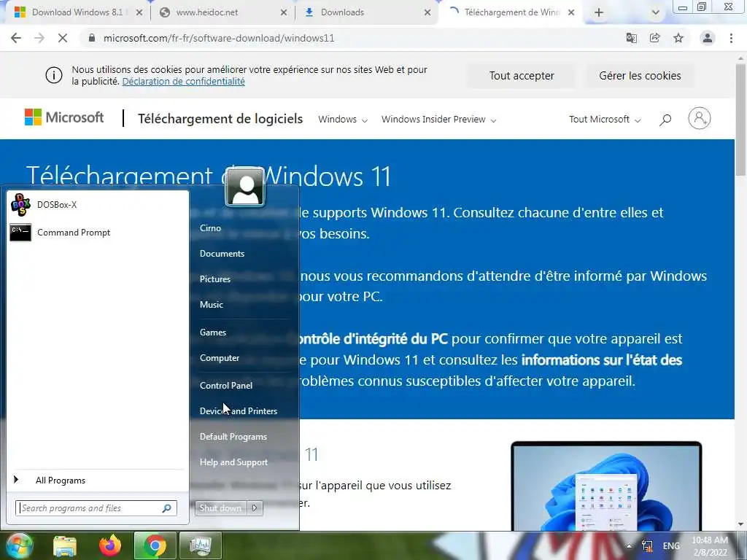
Task: Open the Chrome profile avatar icon
Action: tap(708, 38)
